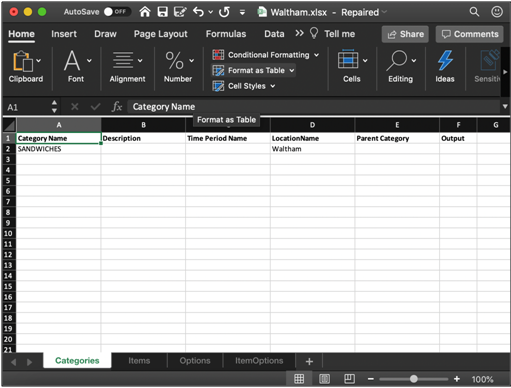The width and height of the screenshot is (511, 388).
Task: Click the Save floppy disk icon
Action: coord(162,12)
